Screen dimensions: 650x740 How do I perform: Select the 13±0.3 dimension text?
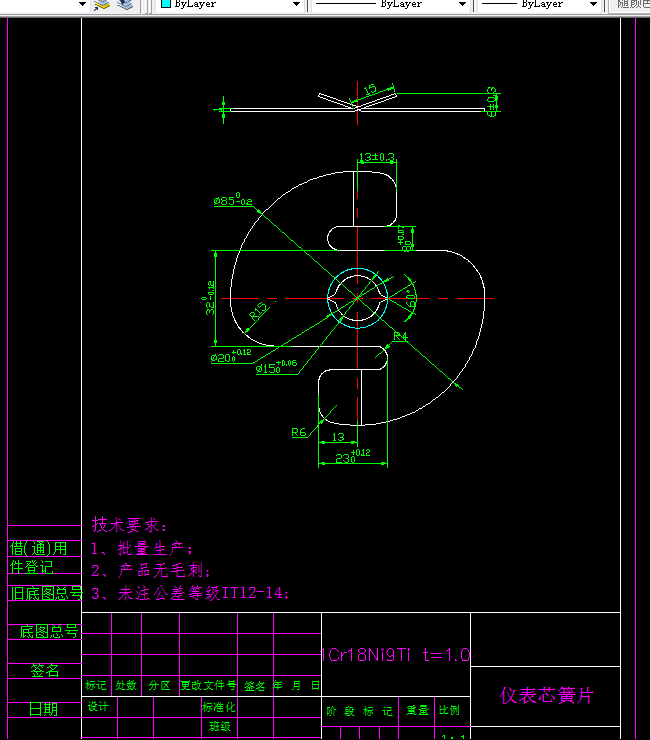(x=376, y=157)
